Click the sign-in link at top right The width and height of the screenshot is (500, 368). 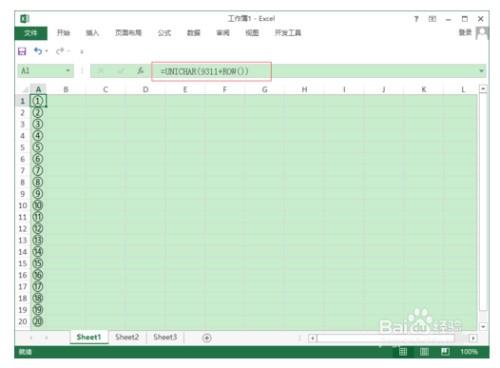[x=465, y=32]
